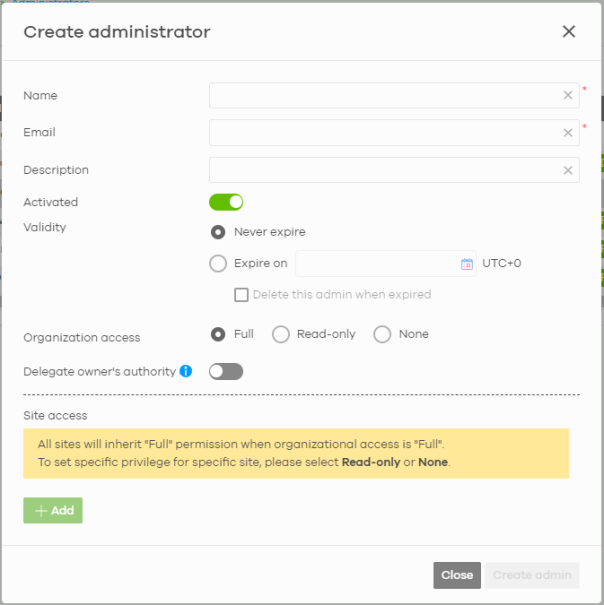Set Organization access to Read-only

(281, 334)
